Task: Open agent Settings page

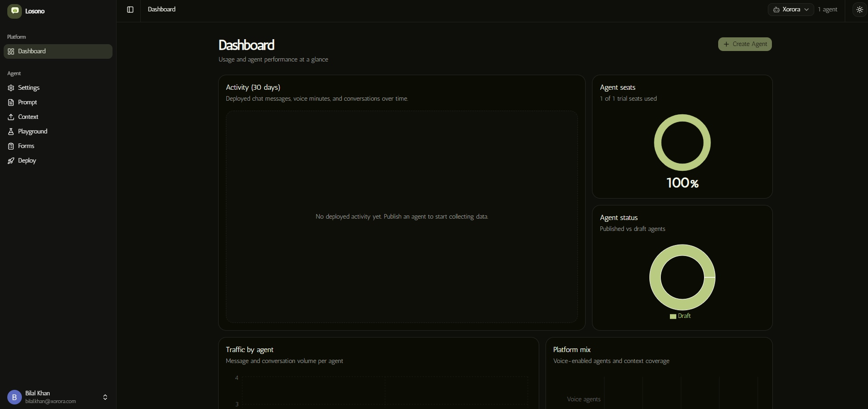Action: point(58,88)
